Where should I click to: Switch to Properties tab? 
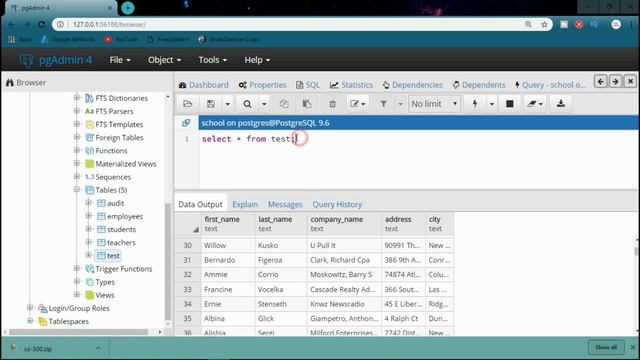pos(262,85)
